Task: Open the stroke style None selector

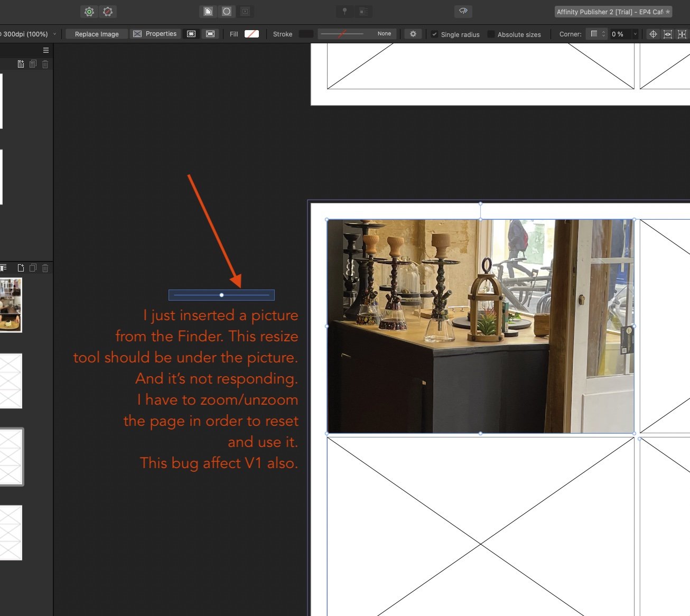Action: click(384, 33)
